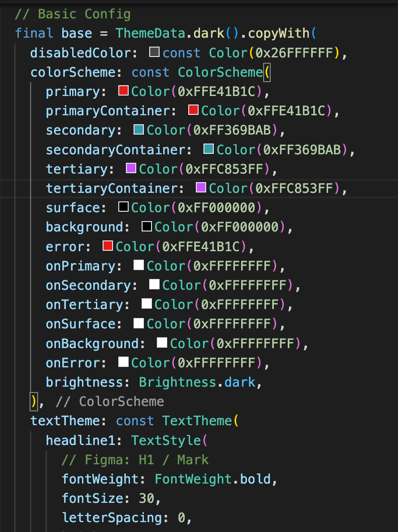Image resolution: width=398 pixels, height=532 pixels.
Task: Click the onPrimary white color swatch
Action: click(x=138, y=265)
